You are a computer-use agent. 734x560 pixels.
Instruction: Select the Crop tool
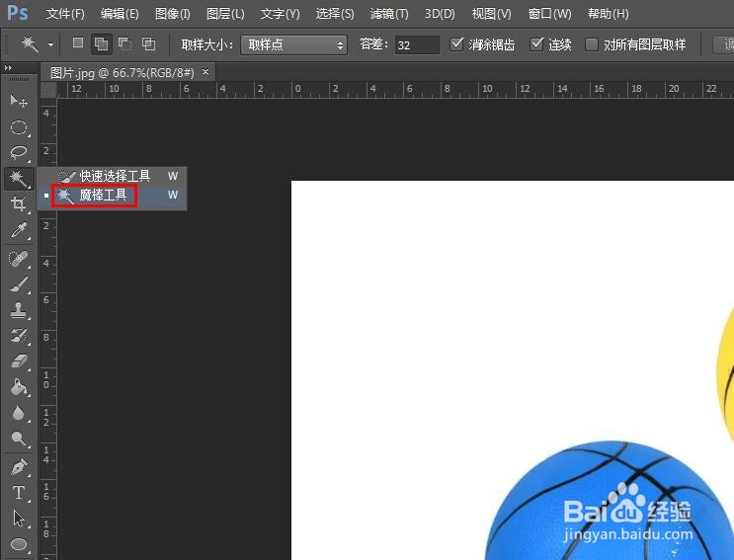tap(19, 204)
